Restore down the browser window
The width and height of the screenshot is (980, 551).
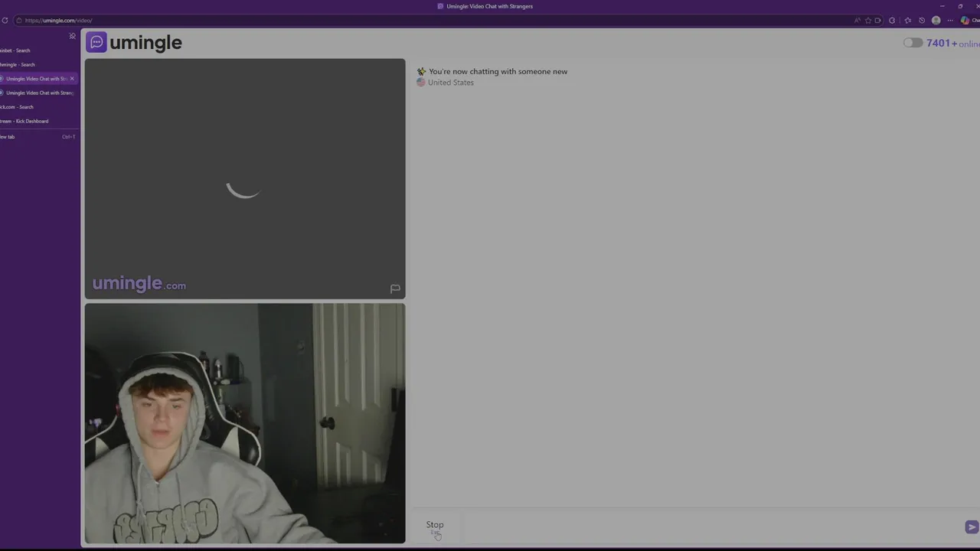960,6
